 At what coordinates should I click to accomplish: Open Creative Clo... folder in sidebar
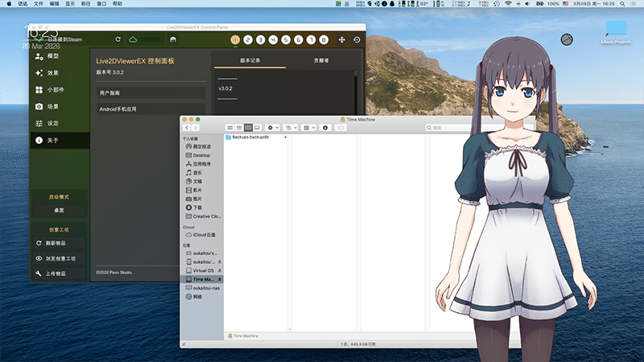coord(202,216)
